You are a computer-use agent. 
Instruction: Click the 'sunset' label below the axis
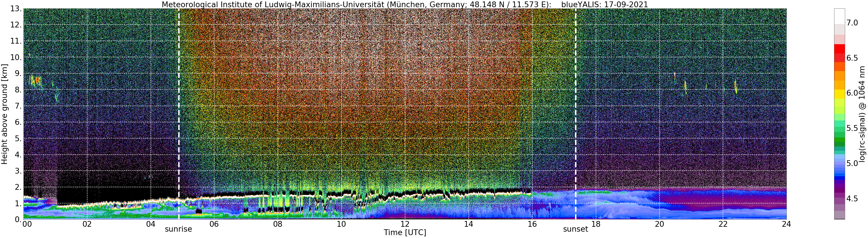[576, 229]
